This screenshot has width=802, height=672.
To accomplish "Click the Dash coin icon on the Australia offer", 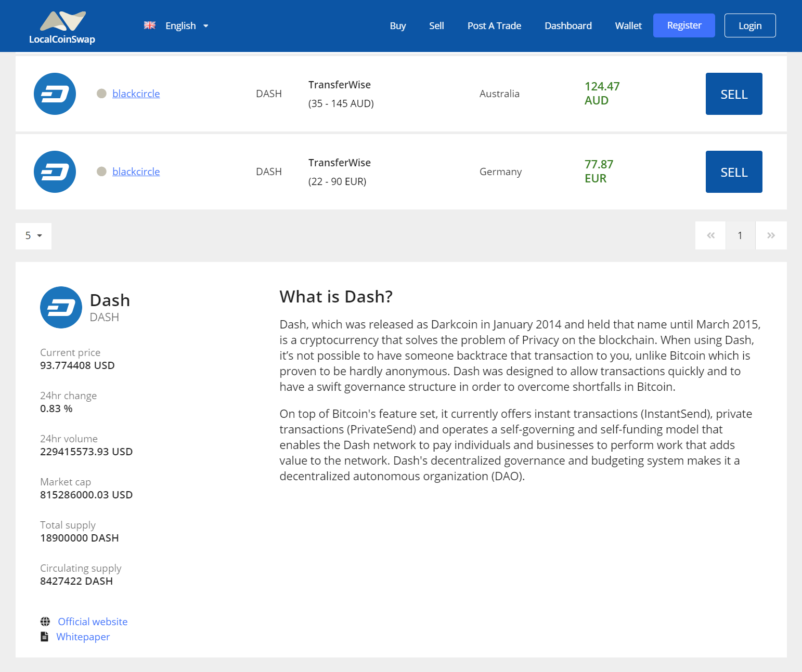I will point(55,94).
